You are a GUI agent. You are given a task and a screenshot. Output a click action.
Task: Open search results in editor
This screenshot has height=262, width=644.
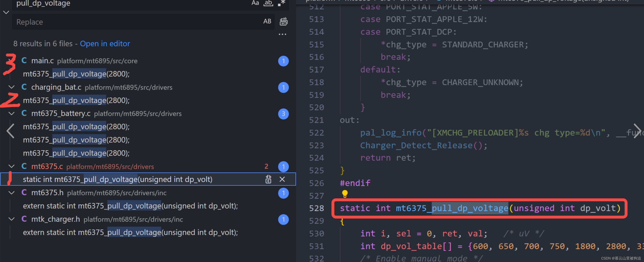[x=105, y=43]
